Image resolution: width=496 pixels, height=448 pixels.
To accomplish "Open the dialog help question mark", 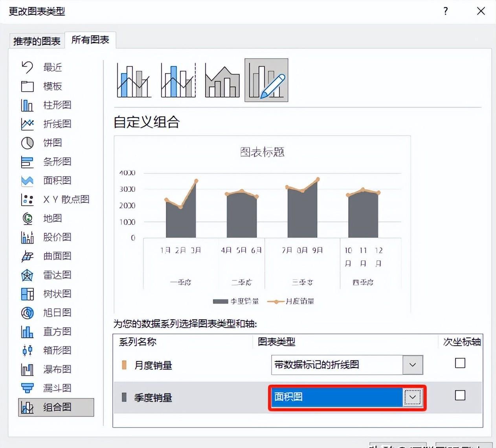I will coord(445,11).
